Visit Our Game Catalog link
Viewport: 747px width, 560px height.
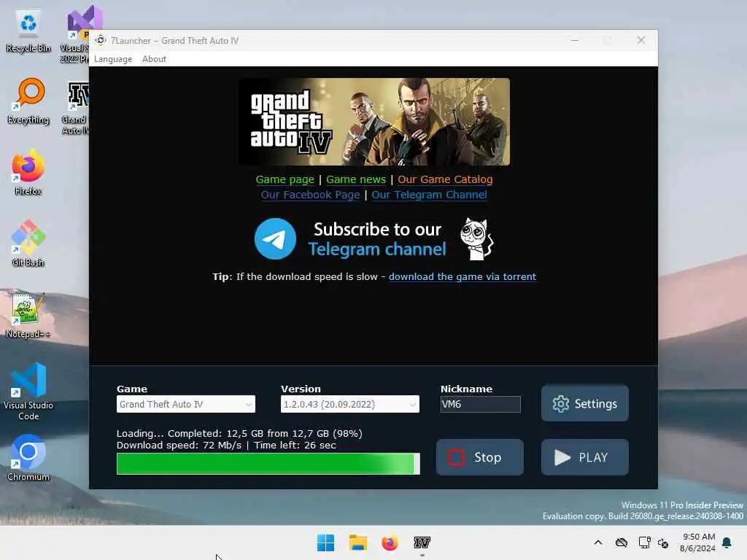445,179
